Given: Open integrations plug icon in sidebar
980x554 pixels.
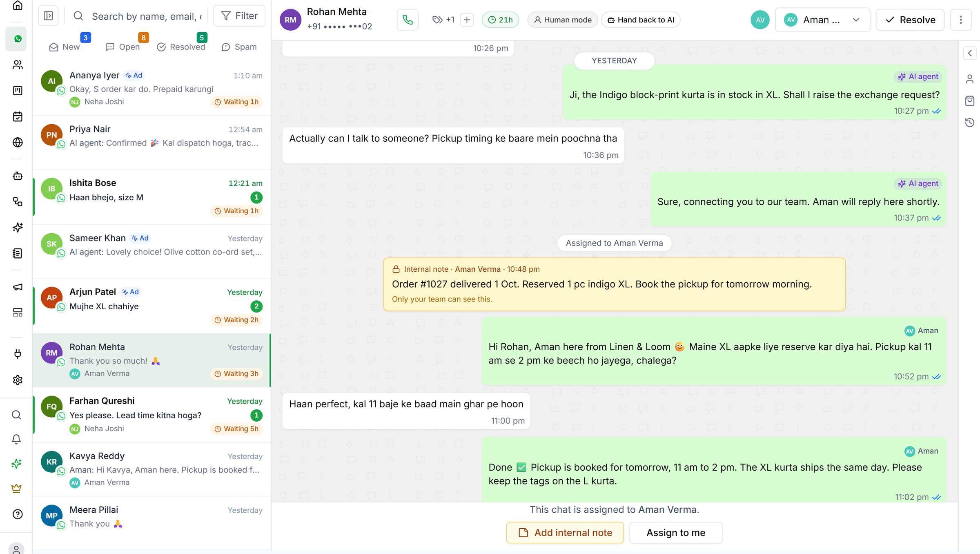Looking at the screenshot, I should pos(18,354).
